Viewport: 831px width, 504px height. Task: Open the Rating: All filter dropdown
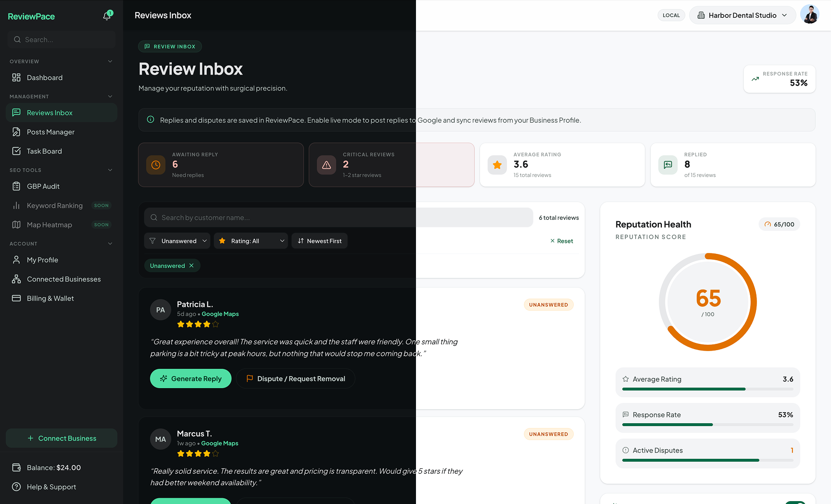[x=251, y=240]
